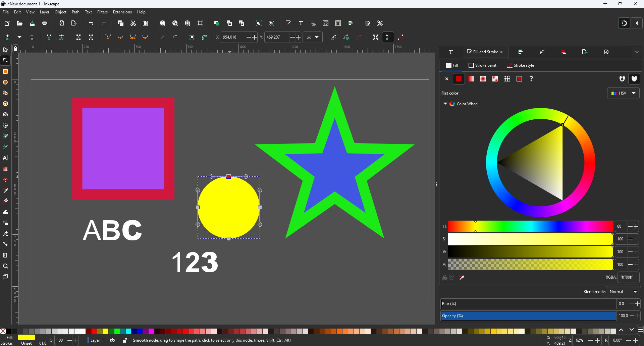Click the Print icon

(45, 23)
